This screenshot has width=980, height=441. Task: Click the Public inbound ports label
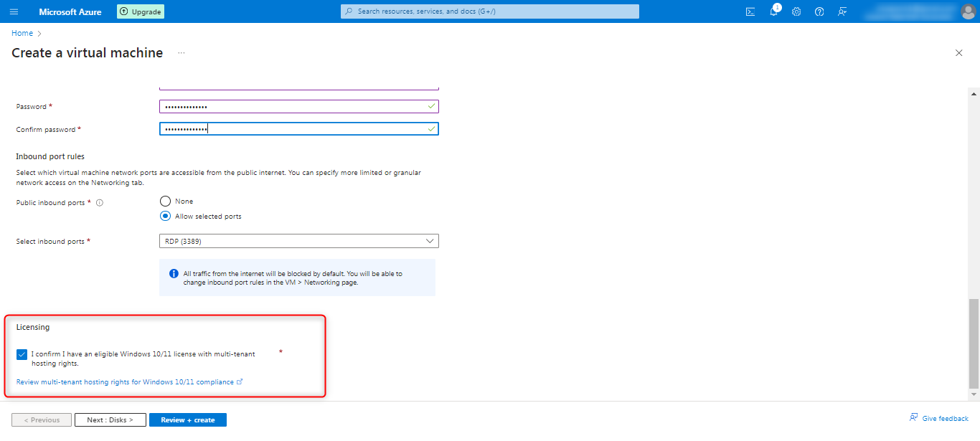[51, 203]
